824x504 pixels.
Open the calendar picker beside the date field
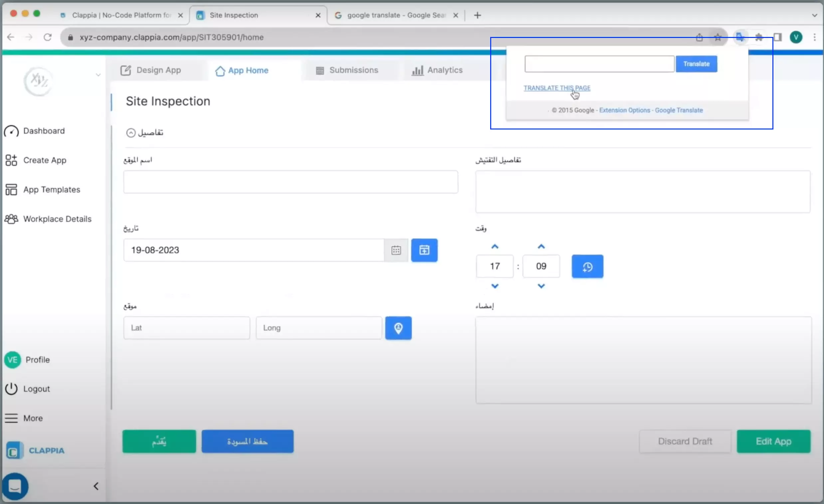[x=396, y=250]
